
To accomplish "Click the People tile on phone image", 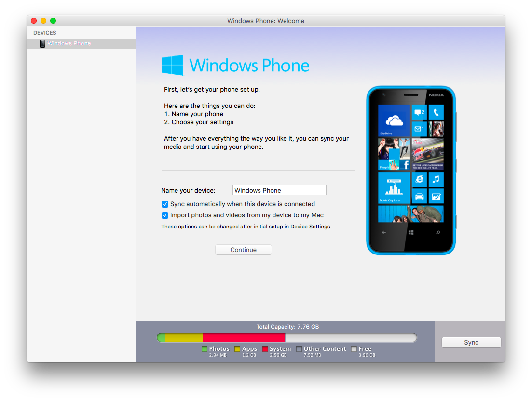I will point(394,154).
